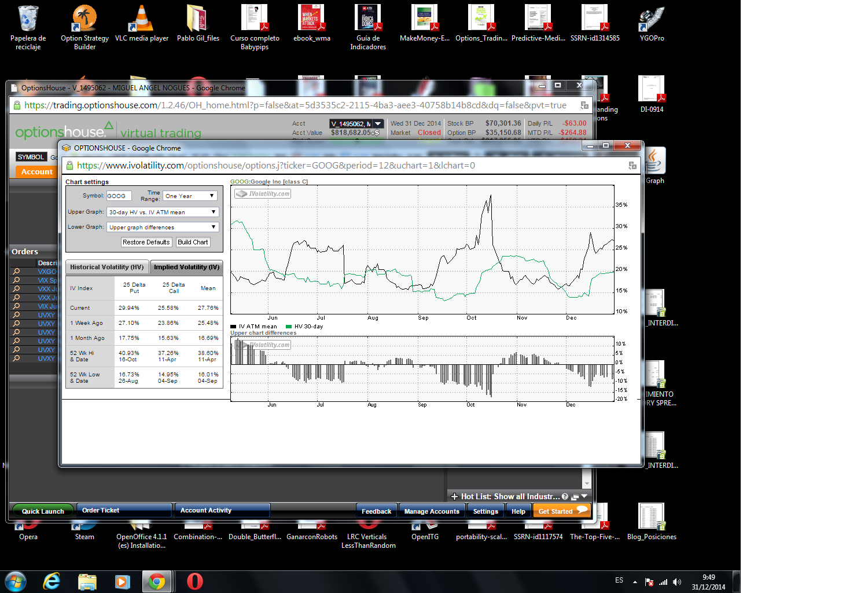Open Opera from the taskbar

195,581
